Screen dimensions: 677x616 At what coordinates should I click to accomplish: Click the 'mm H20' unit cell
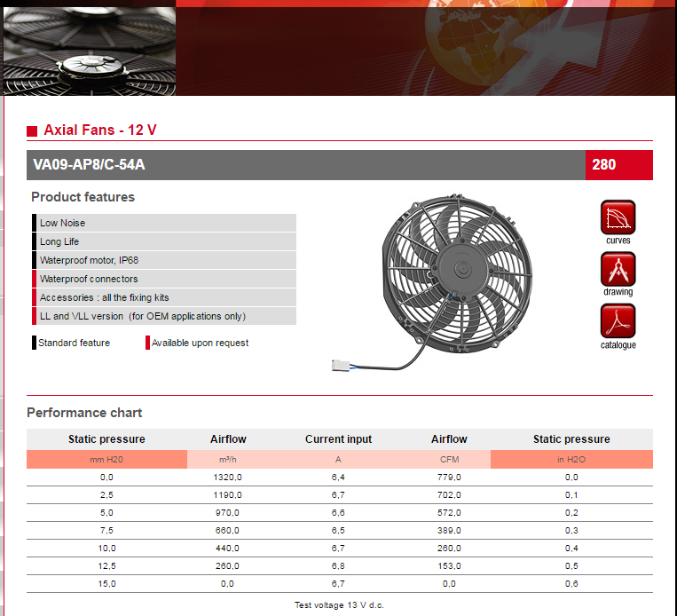pos(106,459)
